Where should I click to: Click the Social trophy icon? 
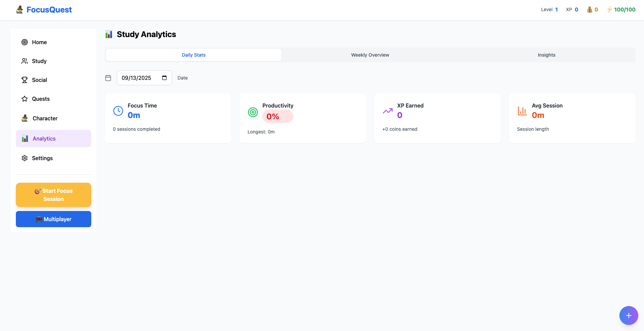pos(25,80)
